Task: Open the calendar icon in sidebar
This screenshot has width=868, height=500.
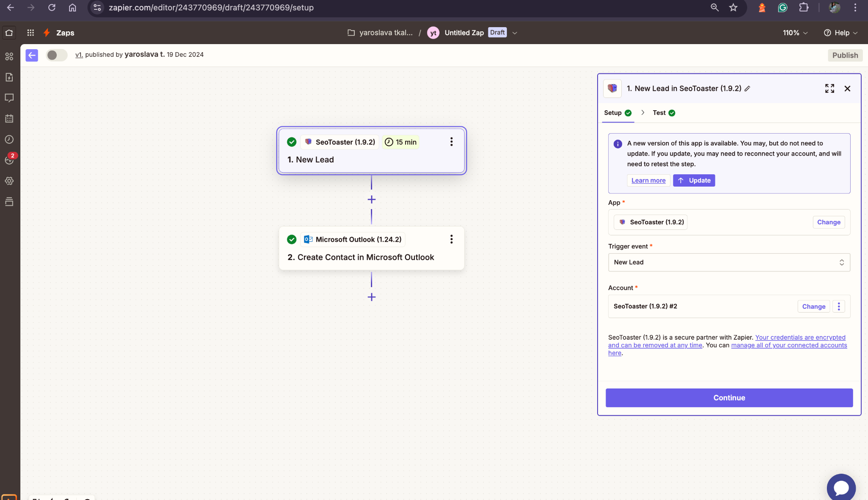Action: [9, 119]
